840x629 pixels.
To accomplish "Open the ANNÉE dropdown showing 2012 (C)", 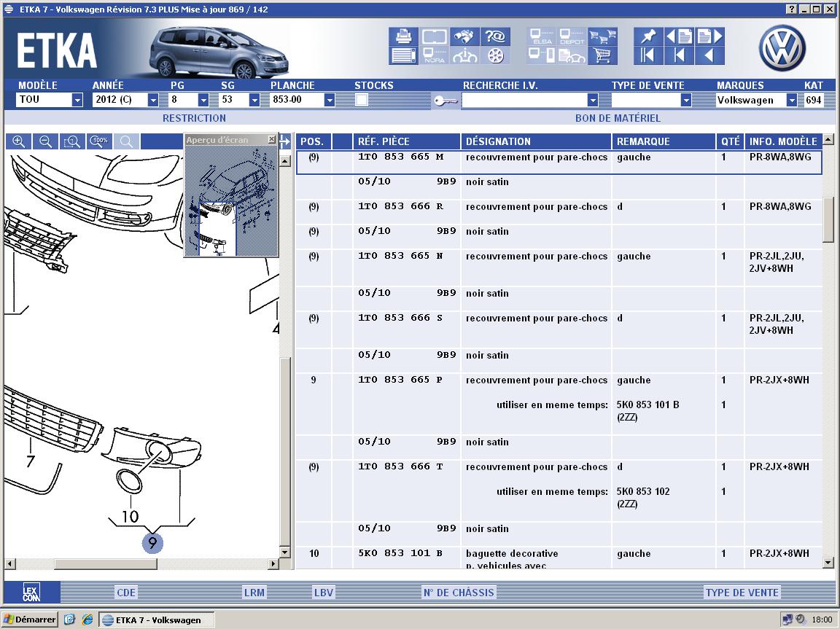I will pos(152,101).
